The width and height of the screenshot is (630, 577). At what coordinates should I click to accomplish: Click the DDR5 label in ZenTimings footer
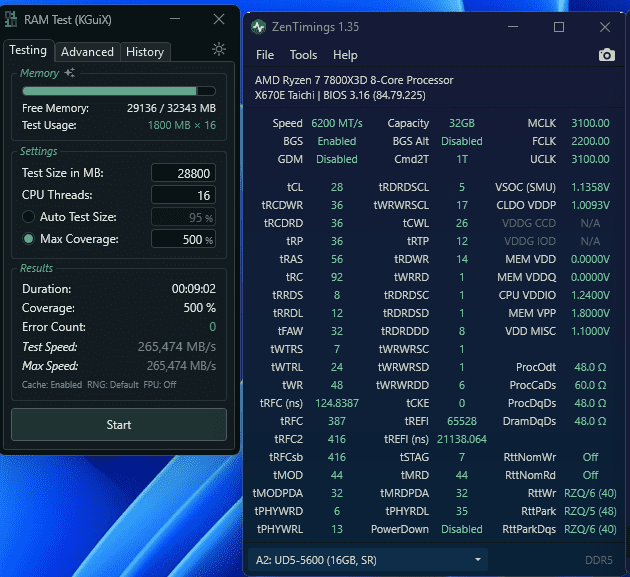599,560
